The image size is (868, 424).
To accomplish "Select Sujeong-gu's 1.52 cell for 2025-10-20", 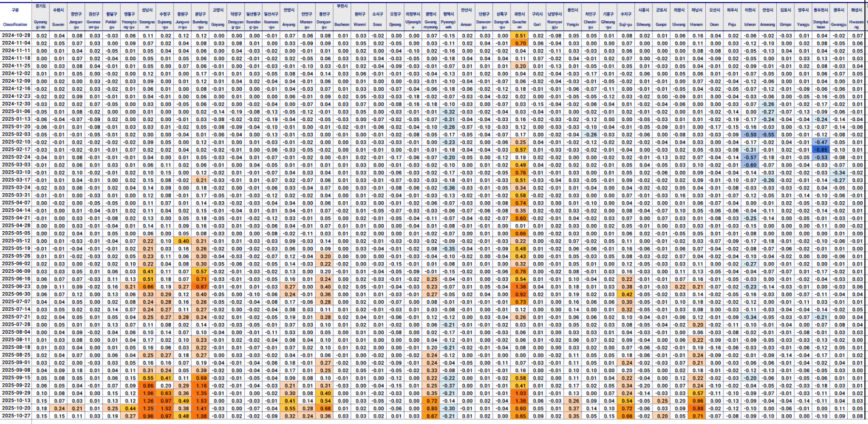I will (x=165, y=409).
